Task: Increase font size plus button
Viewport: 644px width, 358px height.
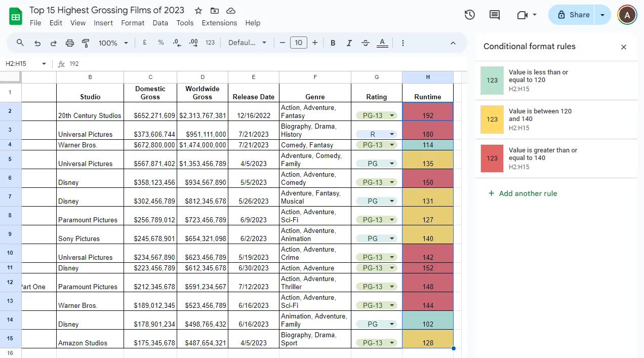Action: [x=315, y=43]
